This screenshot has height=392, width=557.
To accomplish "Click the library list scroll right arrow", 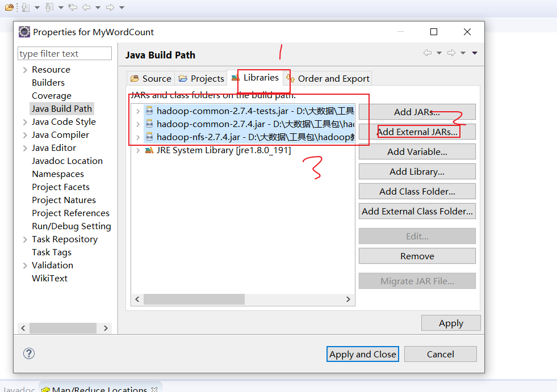I will [x=348, y=300].
